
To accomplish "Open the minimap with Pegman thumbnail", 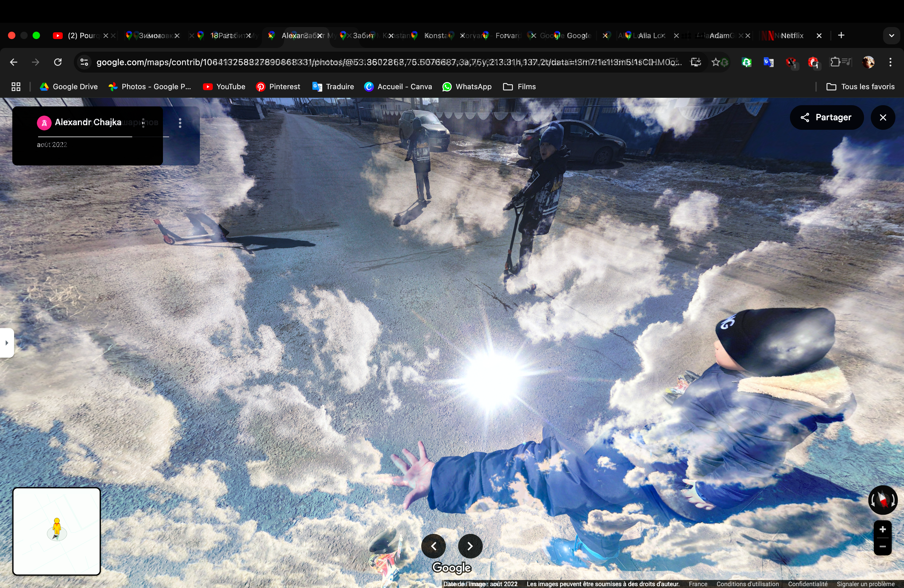I will [57, 531].
